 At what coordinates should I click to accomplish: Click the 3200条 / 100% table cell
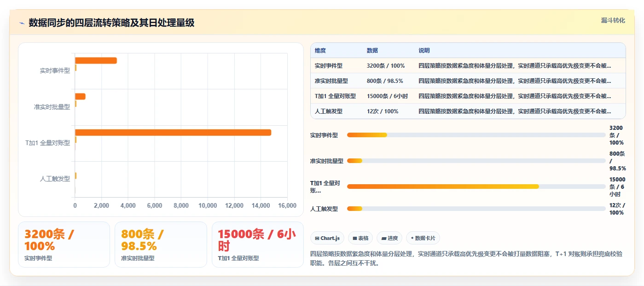386,66
